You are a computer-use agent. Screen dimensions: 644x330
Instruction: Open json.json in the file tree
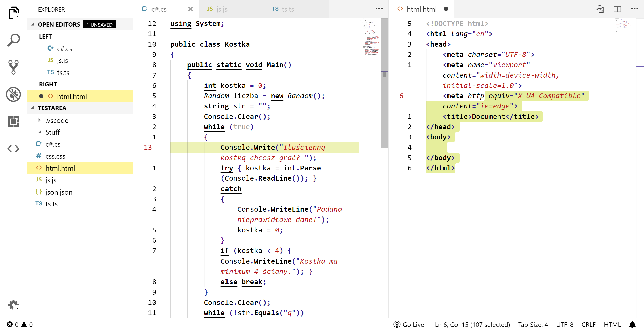[x=59, y=192]
